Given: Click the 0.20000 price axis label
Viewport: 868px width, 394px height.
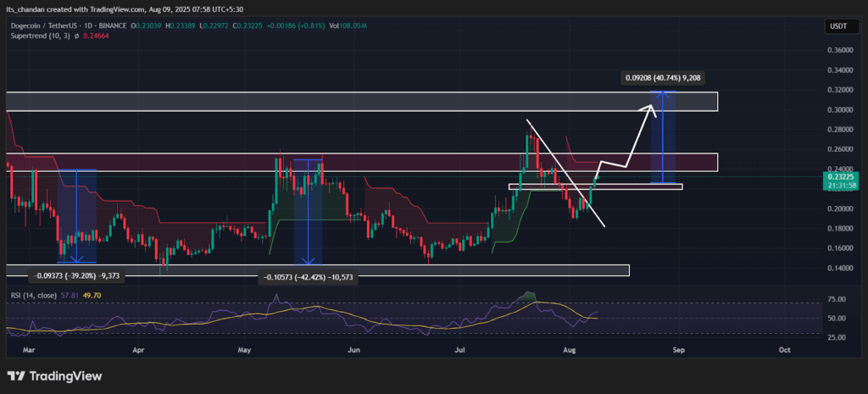Looking at the screenshot, I should (x=841, y=208).
